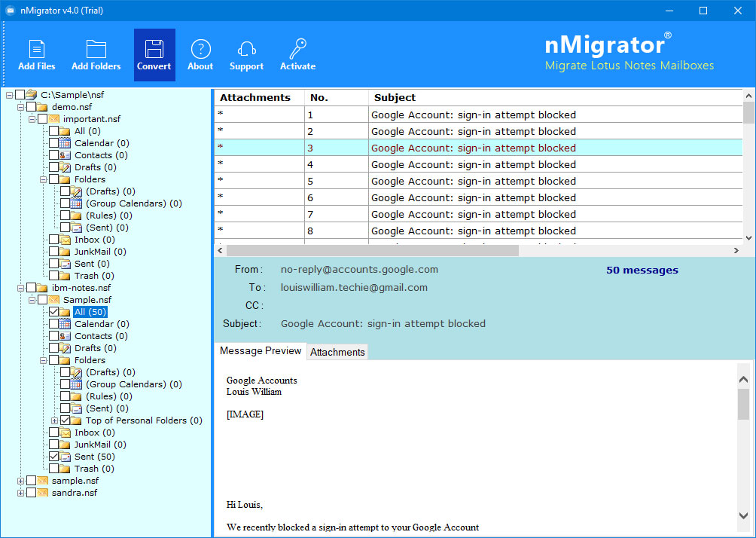
Task: Click the message list vertical scrollbar thumb
Action: point(748,113)
